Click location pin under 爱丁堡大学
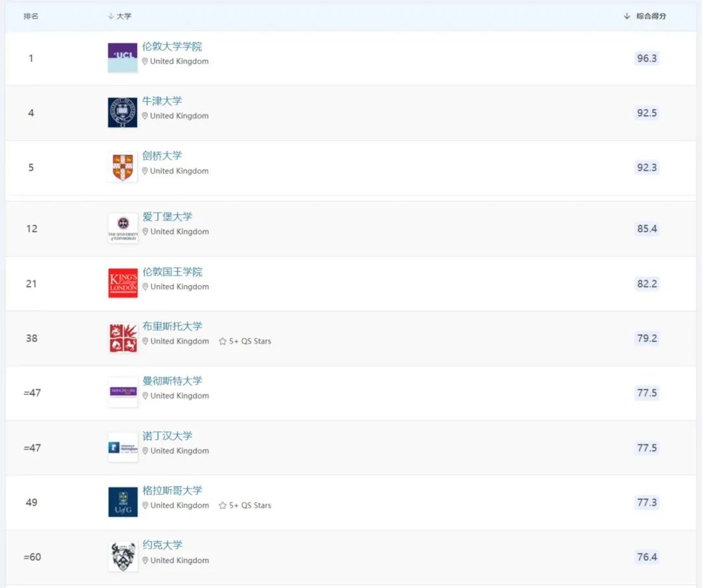 (x=146, y=231)
